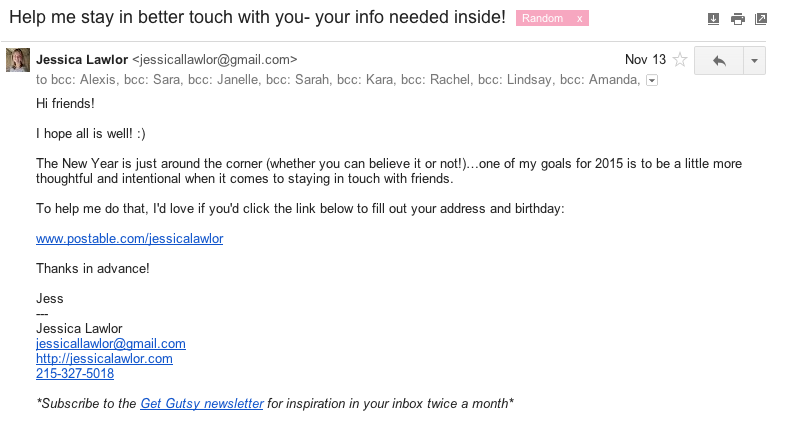Click phone number 215-327-5018

75,373
